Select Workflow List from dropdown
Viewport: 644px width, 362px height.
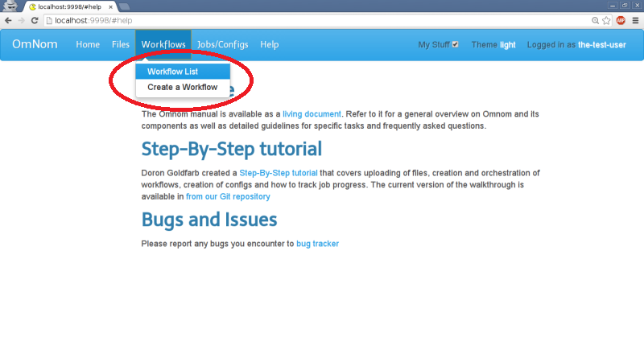pyautogui.click(x=183, y=72)
